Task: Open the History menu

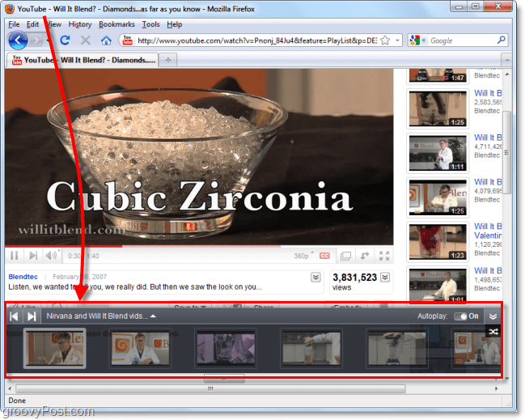Action: pyautogui.click(x=80, y=24)
